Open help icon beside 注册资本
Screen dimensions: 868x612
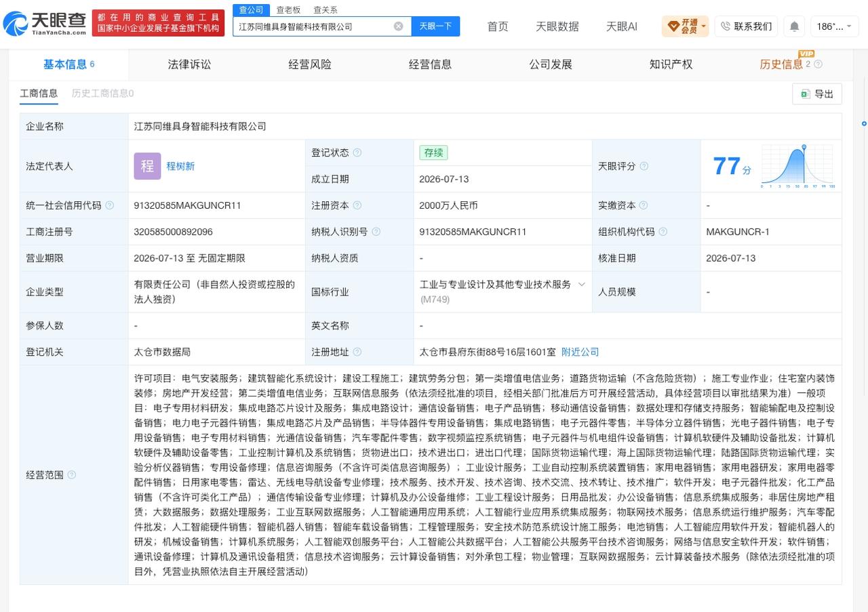(x=357, y=205)
